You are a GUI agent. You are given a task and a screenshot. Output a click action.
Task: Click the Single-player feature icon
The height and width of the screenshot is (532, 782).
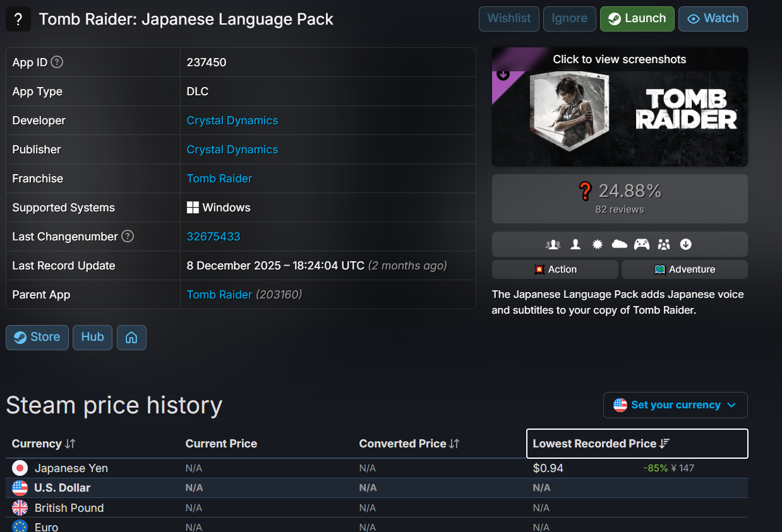pyautogui.click(x=575, y=244)
